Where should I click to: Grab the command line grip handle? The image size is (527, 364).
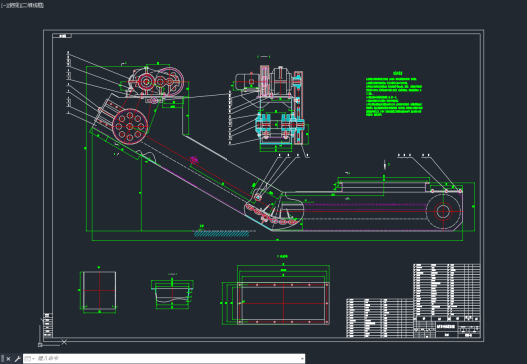[x=3, y=359]
